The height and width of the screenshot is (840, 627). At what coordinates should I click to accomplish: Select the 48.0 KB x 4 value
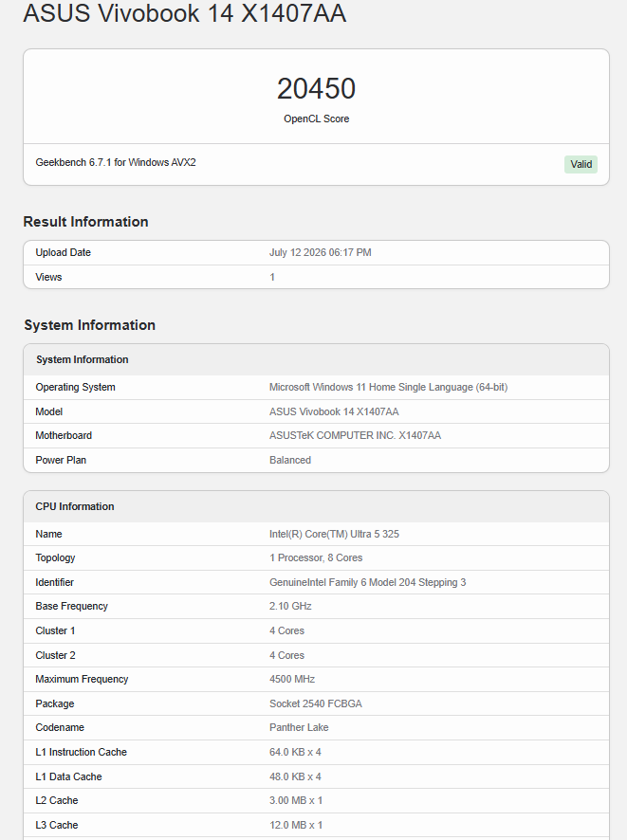coord(295,776)
